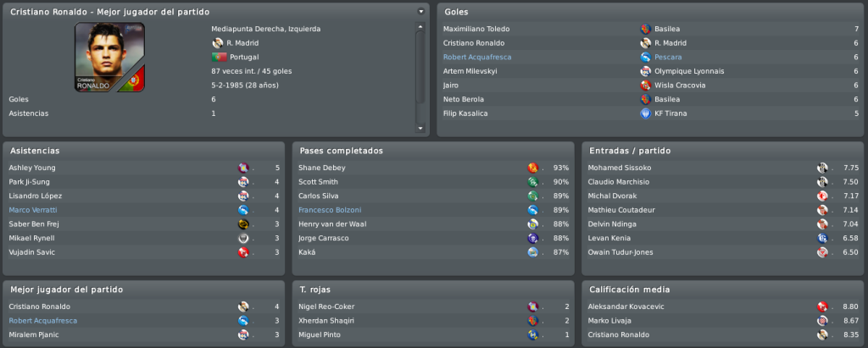
Task: Click Cristiano Ronaldo's portrait photo
Action: (x=109, y=57)
